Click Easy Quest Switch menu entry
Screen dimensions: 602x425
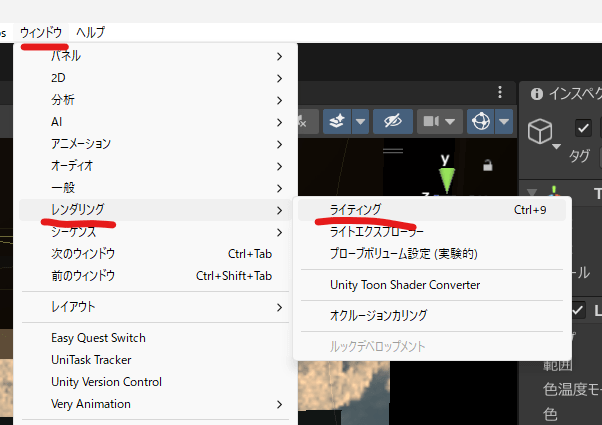click(x=98, y=338)
